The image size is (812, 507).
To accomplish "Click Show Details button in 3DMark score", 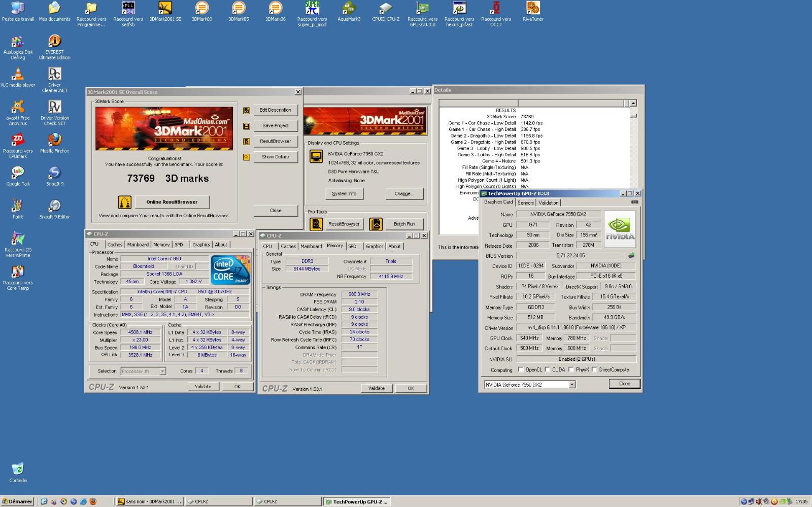I will pos(276,157).
